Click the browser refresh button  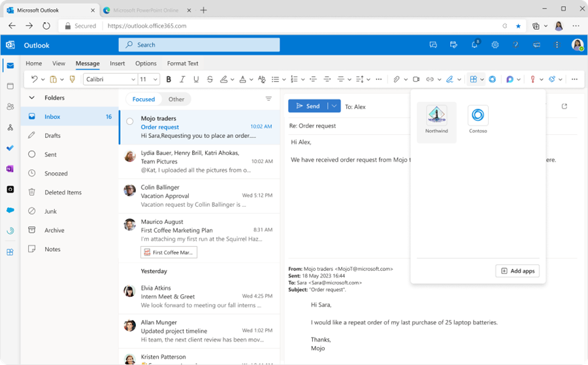(x=46, y=26)
